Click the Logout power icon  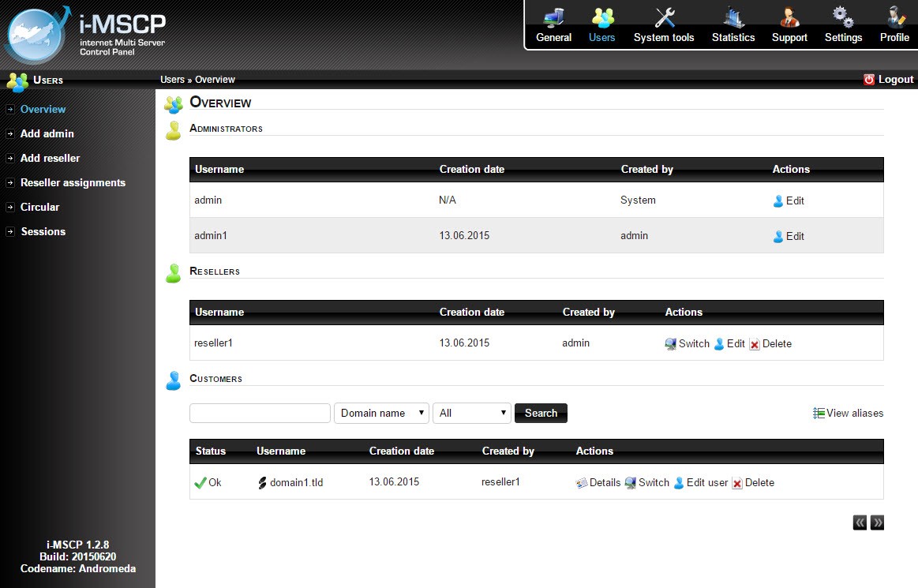(869, 80)
